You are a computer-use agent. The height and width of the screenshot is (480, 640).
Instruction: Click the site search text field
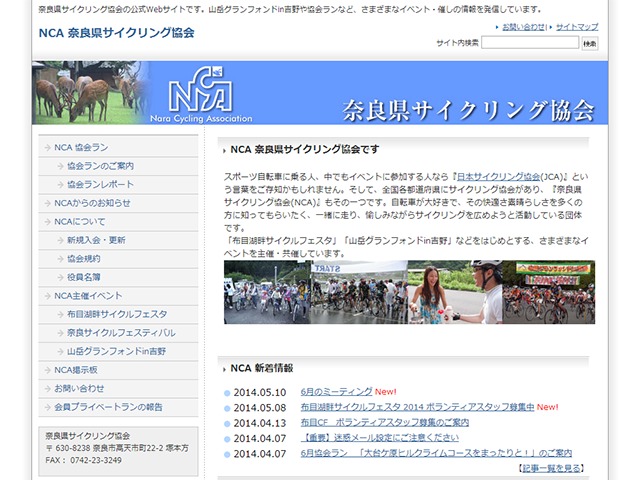pos(530,42)
